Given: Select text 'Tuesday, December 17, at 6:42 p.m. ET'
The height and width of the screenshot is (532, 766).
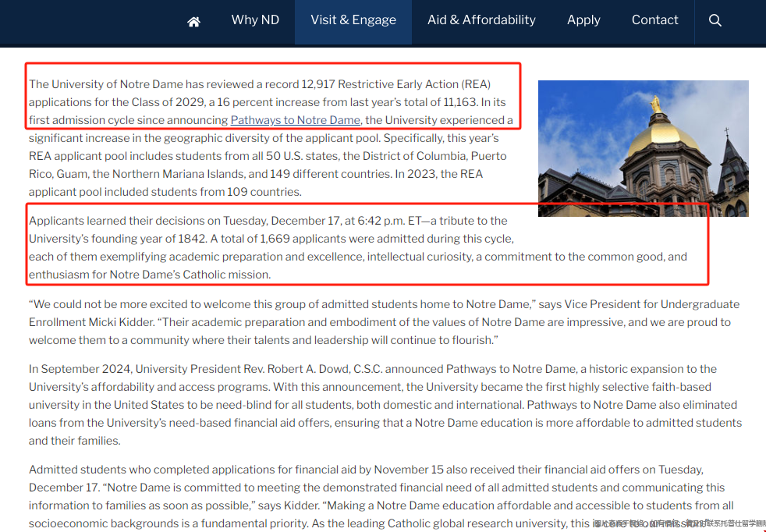Looking at the screenshot, I should 322,221.
